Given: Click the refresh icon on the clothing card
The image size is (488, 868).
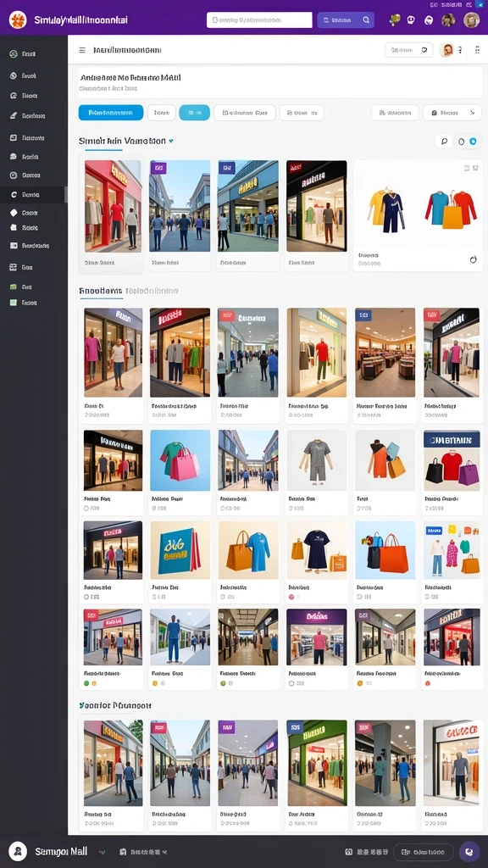Looking at the screenshot, I should 473,259.
